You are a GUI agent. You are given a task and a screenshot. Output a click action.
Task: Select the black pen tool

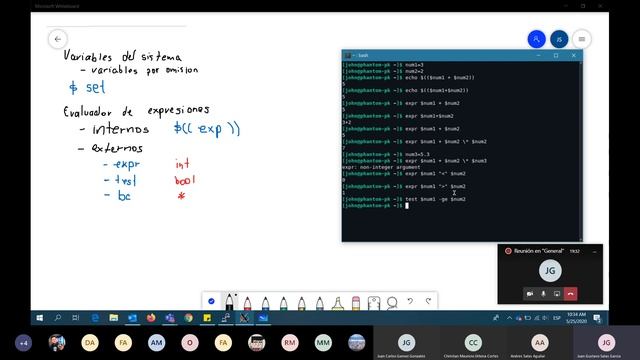point(229,302)
